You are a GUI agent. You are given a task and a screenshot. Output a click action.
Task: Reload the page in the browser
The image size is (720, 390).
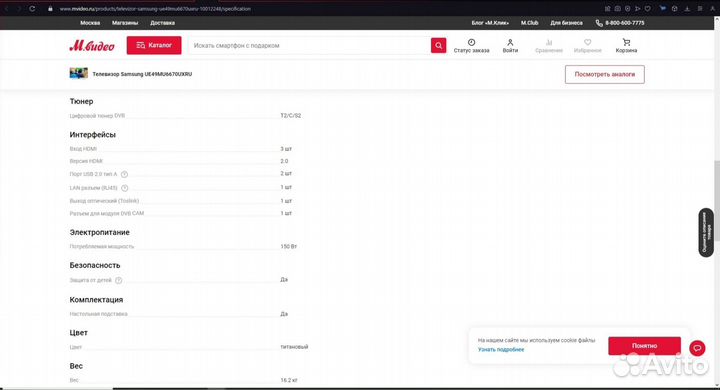tap(32, 8)
